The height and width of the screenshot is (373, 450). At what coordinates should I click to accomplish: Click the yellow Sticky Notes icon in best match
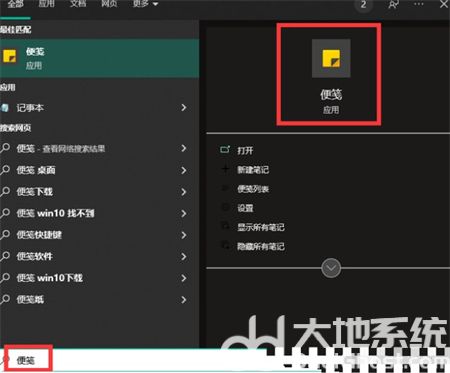pyautogui.click(x=9, y=56)
